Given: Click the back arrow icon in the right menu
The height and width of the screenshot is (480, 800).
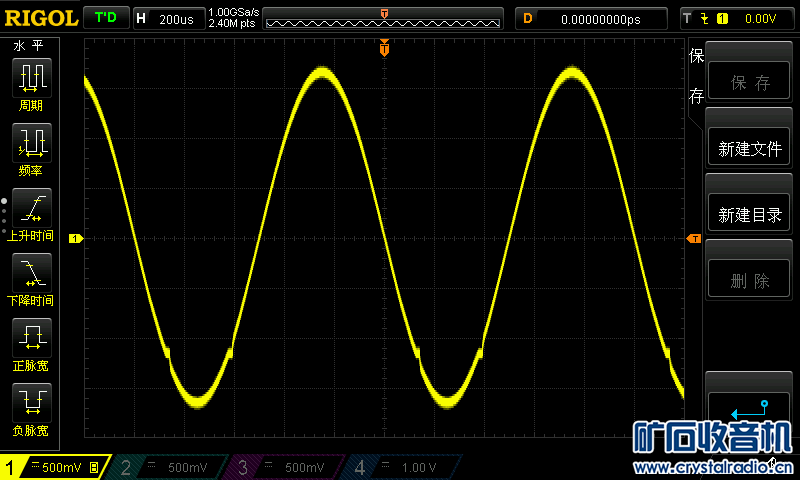Looking at the screenshot, I should (749, 411).
